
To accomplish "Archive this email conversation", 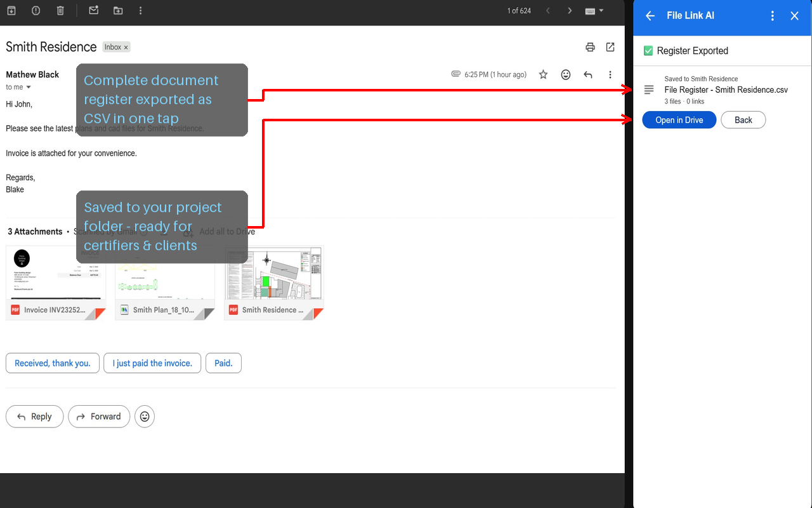I will point(11,11).
